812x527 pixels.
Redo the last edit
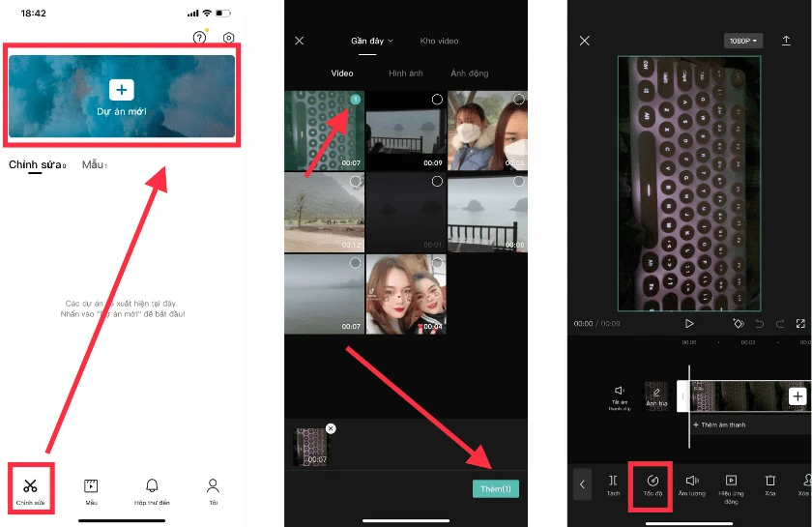pyautogui.click(x=780, y=324)
